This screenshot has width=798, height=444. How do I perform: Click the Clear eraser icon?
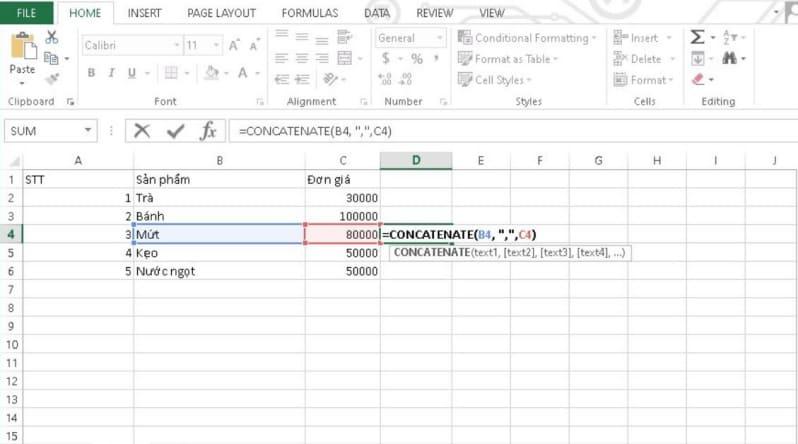698,80
